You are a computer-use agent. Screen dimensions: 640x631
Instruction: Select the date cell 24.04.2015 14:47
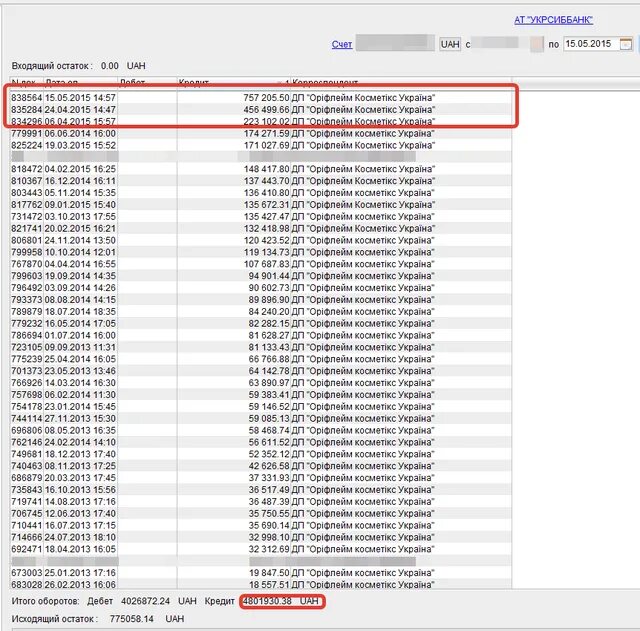coord(80,110)
